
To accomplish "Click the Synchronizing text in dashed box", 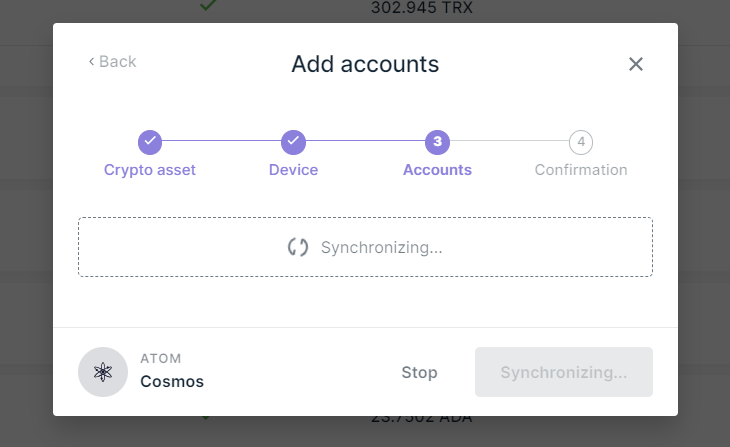I will (x=381, y=247).
